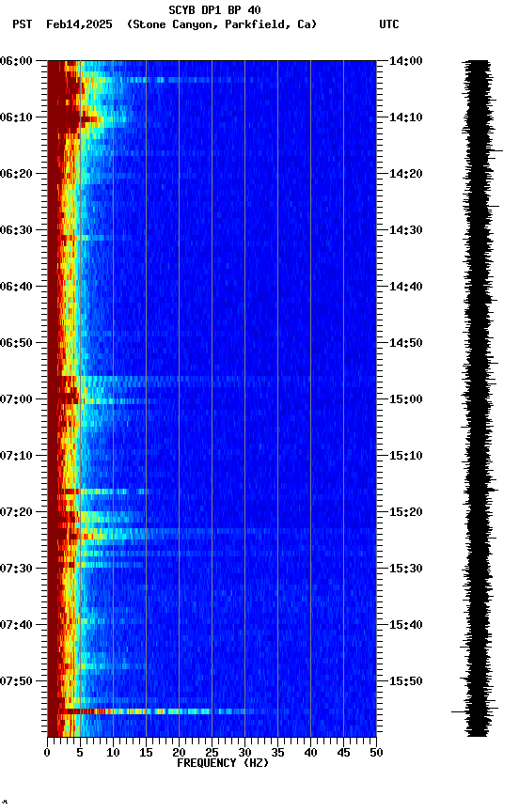519x812 pixels.
Task: Click the '0' frequency axis label
Action: coord(47,753)
